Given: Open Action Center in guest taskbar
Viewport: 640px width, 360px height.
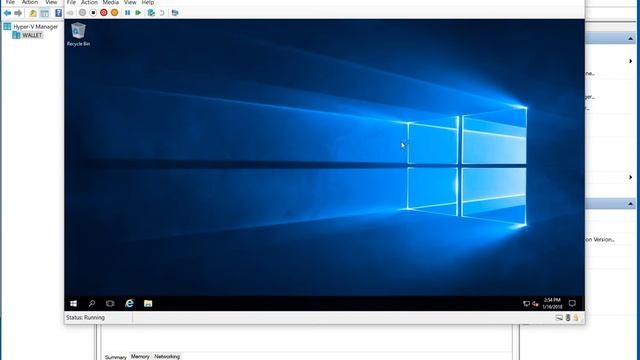Looking at the screenshot, I should point(572,303).
